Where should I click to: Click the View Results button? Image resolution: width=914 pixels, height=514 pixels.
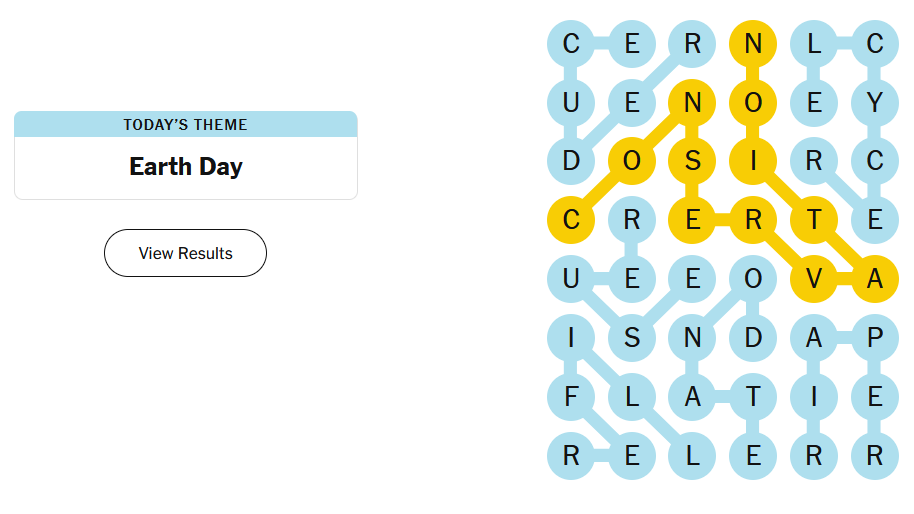pos(185,253)
